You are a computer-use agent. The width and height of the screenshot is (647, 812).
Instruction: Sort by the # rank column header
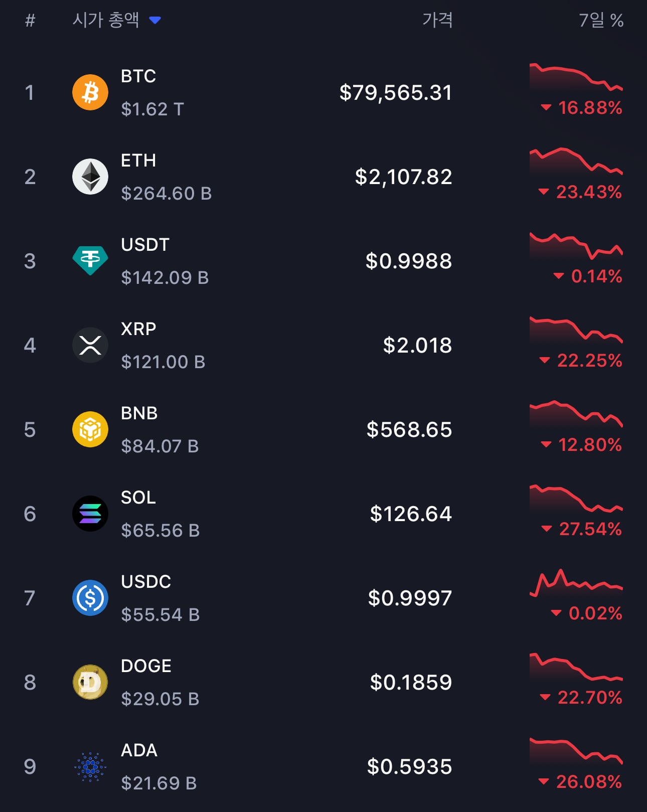(30, 21)
